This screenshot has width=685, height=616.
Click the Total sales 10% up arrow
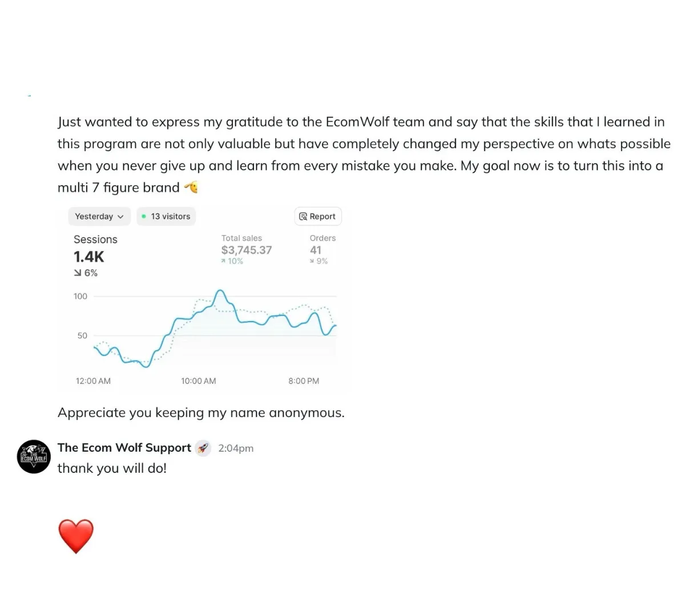coord(223,261)
